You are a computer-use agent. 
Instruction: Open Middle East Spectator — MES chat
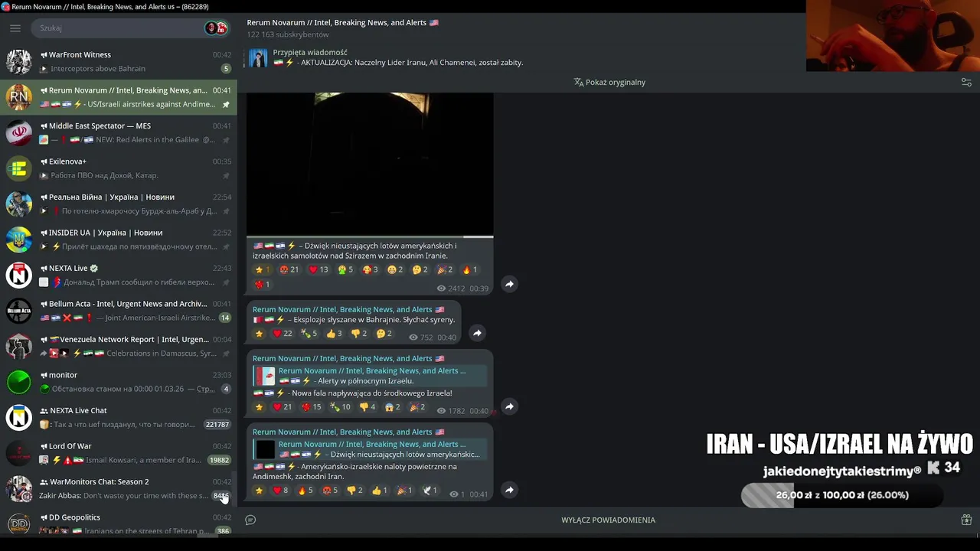[x=119, y=132]
